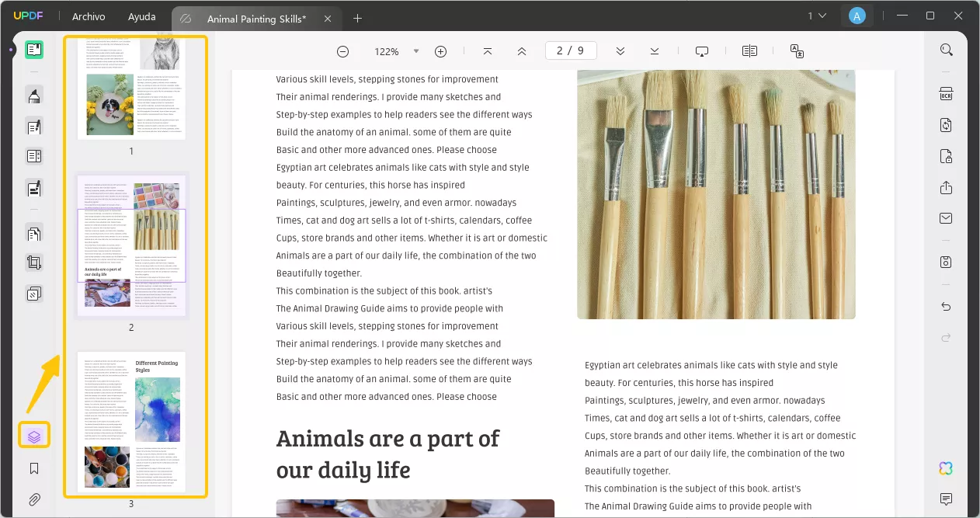
Task: Click the 122% zoom value field
Action: (387, 51)
